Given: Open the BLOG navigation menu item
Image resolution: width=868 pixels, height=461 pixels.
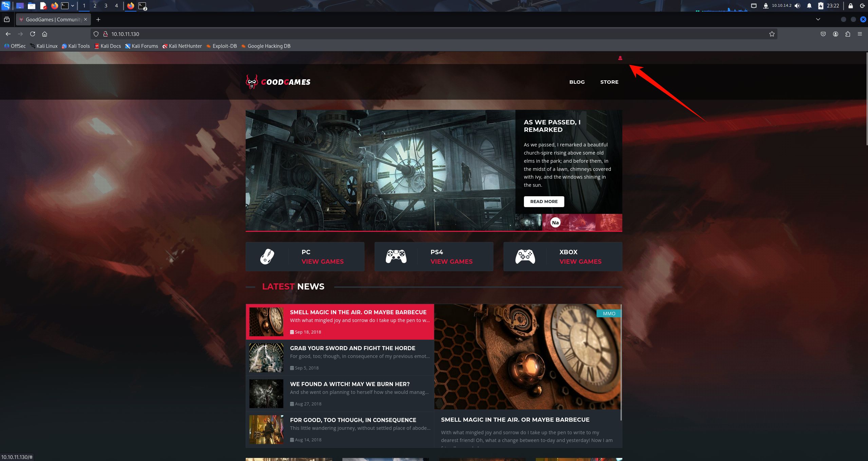Looking at the screenshot, I should pos(577,82).
